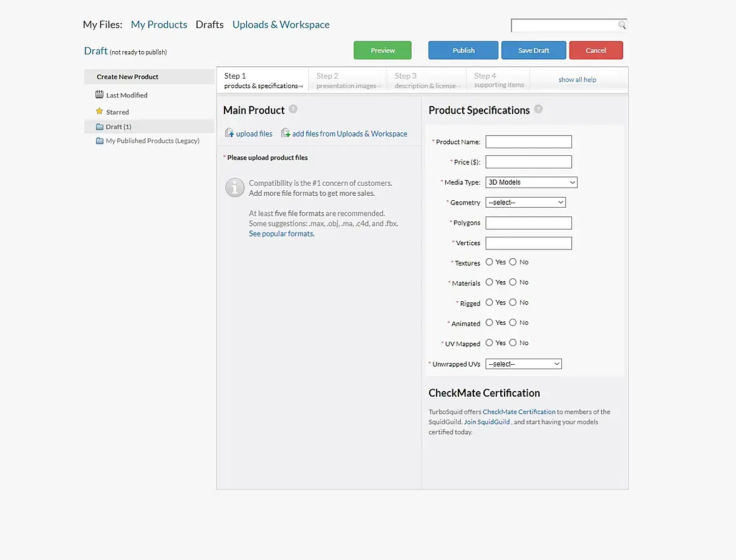Select Create New Product in sidebar
Viewport: 736px width, 560px height.
pyautogui.click(x=150, y=77)
